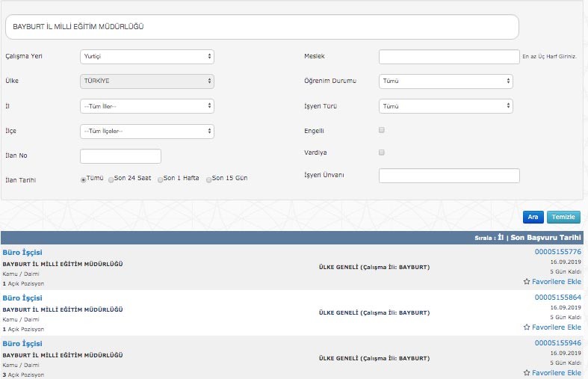Open the Öğrenim Durumu dropdown
This screenshot has width=588, height=379.
click(x=445, y=81)
